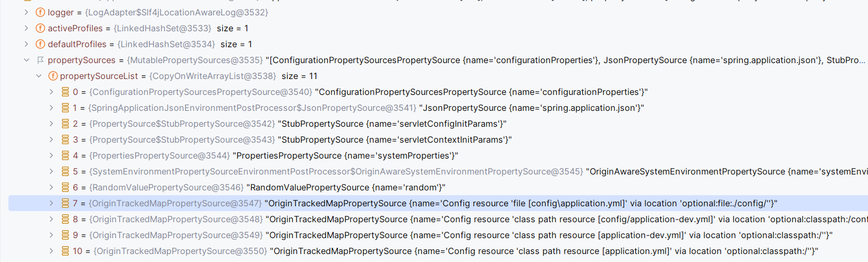Expand element 7 OriginTrackedMapPropertySource
The width and height of the screenshot is (868, 262).
coord(51,203)
